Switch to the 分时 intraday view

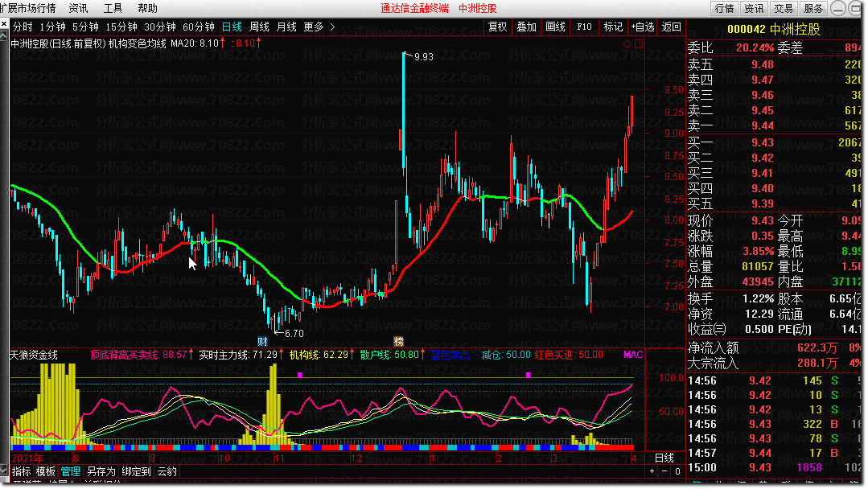click(23, 27)
